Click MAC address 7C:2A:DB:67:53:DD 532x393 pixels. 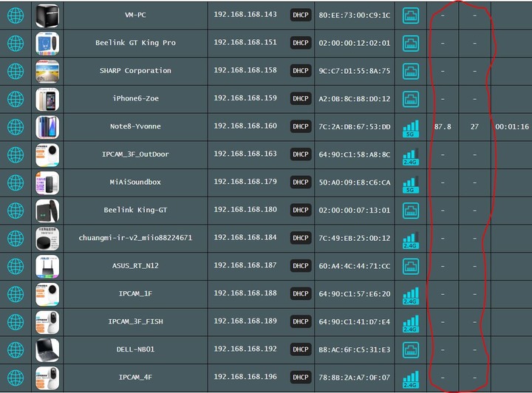coord(355,127)
